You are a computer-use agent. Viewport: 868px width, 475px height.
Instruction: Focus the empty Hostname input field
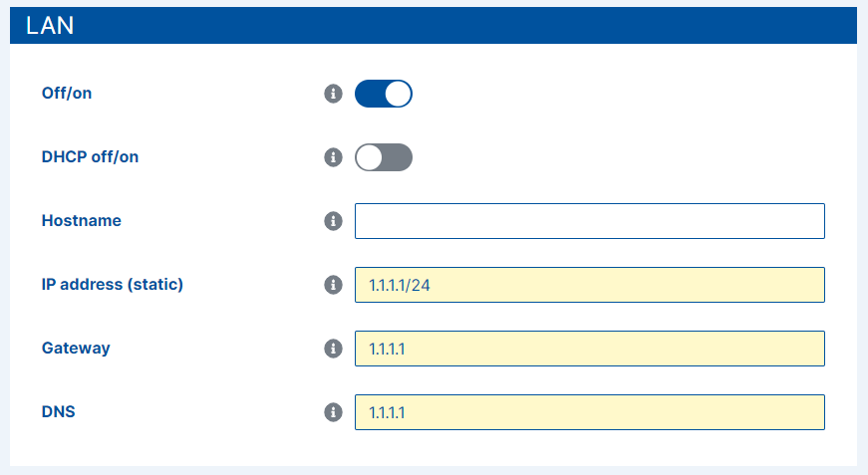pyautogui.click(x=589, y=221)
